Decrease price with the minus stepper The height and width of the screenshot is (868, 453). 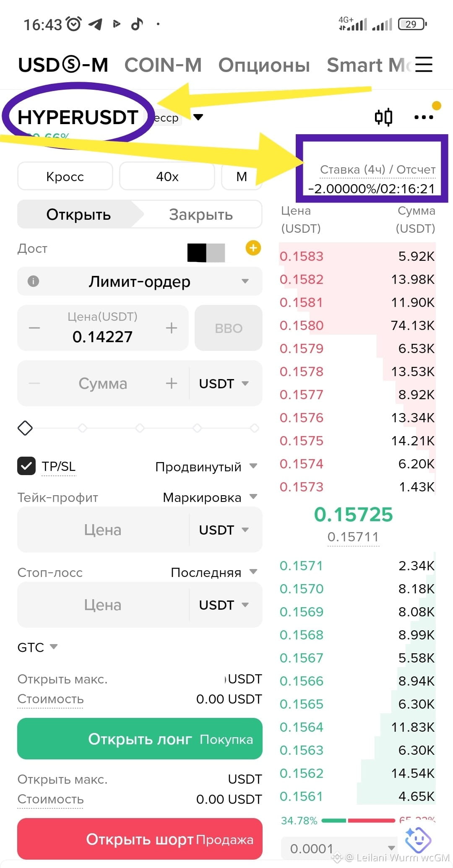point(34,328)
